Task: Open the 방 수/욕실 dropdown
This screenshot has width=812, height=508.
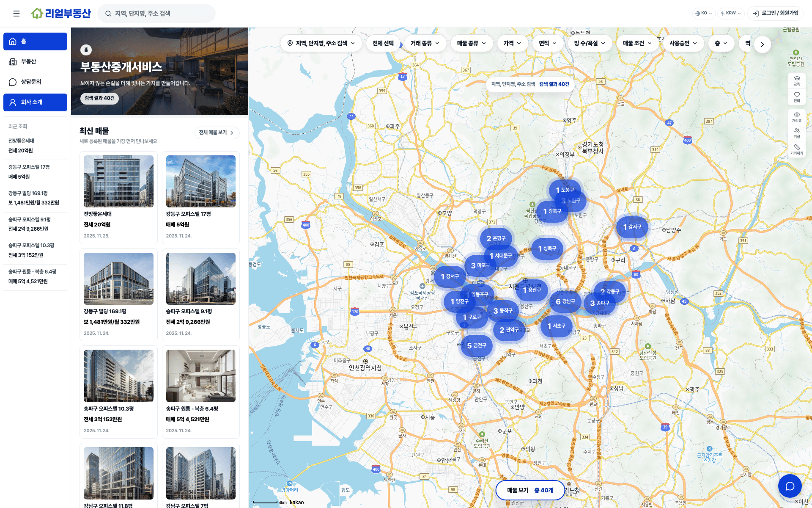Action: [590, 43]
